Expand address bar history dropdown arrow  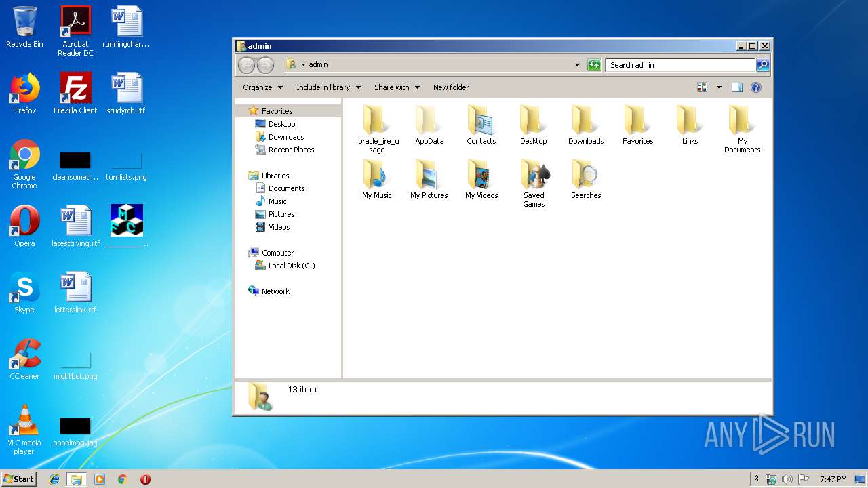point(577,65)
